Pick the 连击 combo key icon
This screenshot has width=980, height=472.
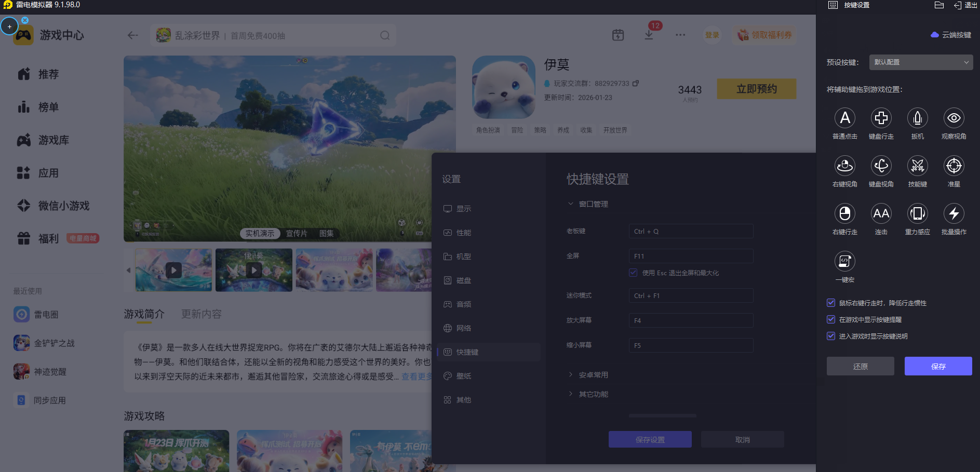pyautogui.click(x=881, y=213)
